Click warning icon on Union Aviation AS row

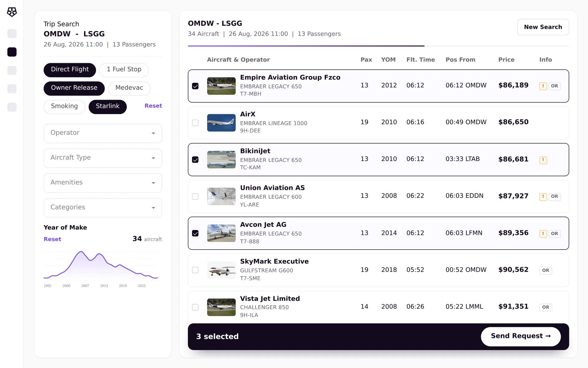tap(543, 197)
